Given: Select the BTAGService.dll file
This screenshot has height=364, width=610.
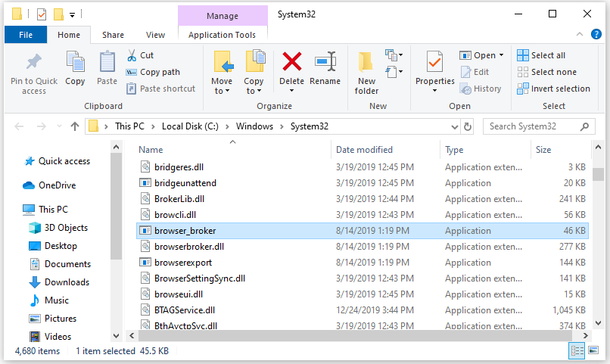Looking at the screenshot, I should (362, 310).
